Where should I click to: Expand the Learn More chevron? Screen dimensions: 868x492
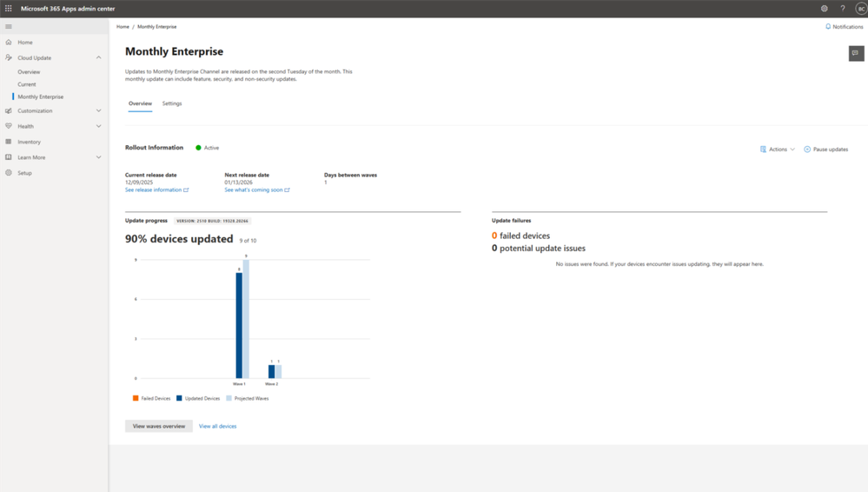98,157
